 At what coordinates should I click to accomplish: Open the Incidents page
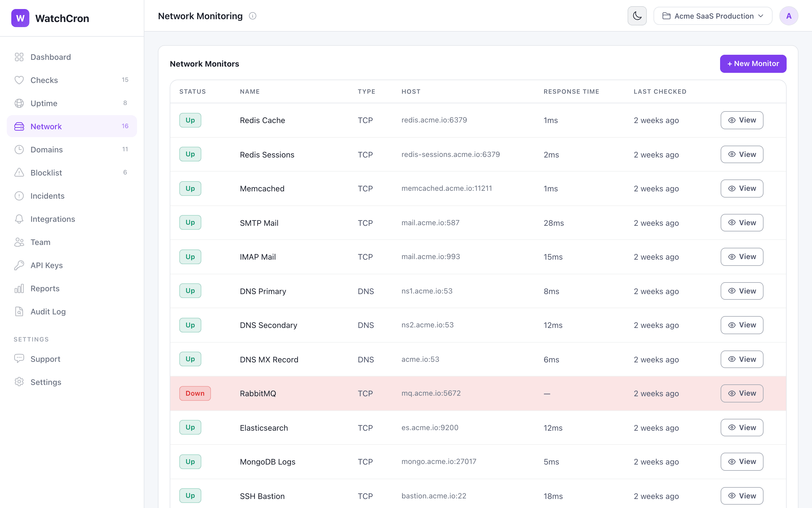click(x=72, y=196)
